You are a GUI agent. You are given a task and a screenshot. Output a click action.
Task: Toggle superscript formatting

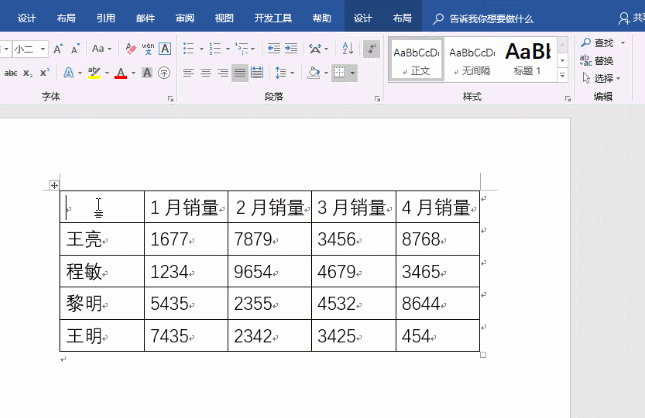click(44, 73)
